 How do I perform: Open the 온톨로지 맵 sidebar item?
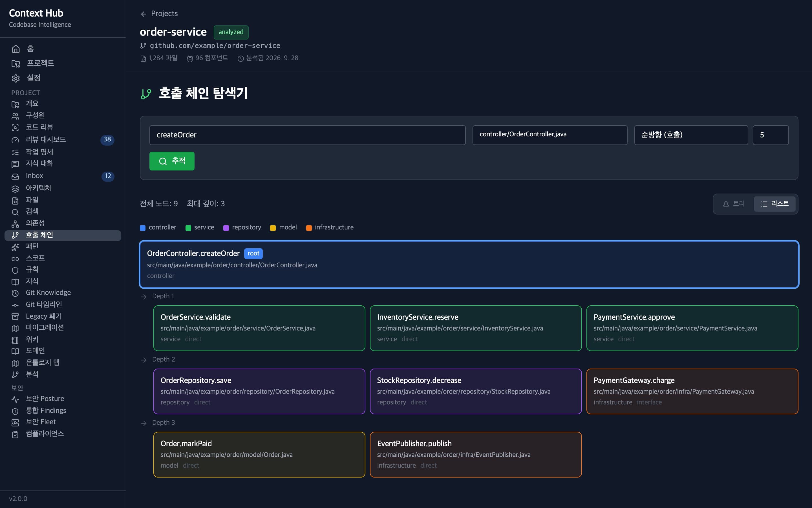63,363
